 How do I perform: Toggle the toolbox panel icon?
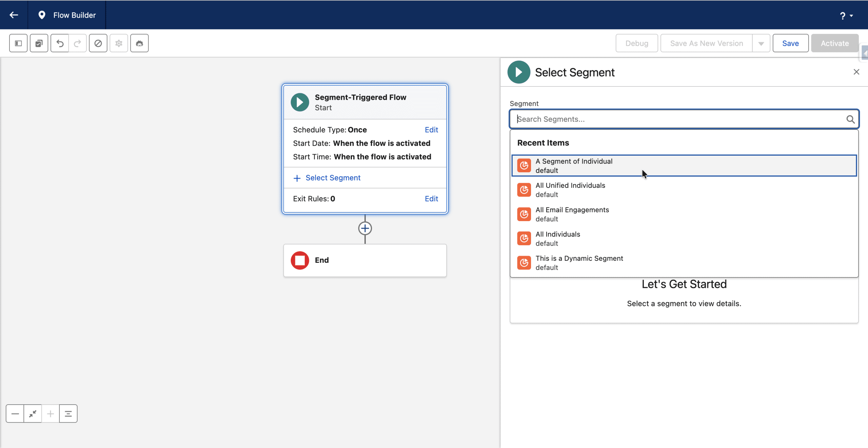tap(18, 43)
